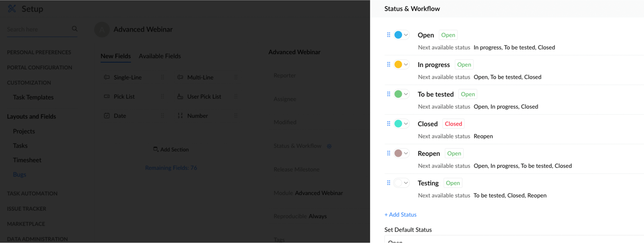
Task: Click the Release Milestone field
Action: click(296, 169)
